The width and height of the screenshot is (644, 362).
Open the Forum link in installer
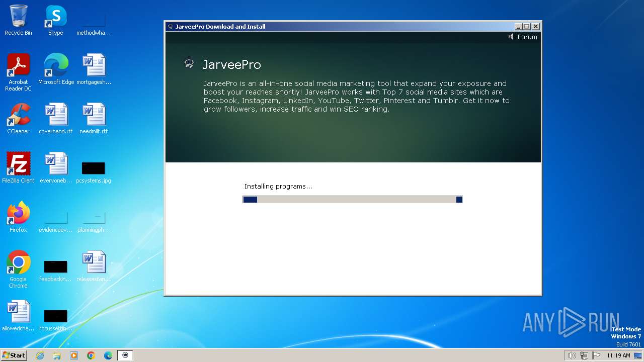coord(527,37)
